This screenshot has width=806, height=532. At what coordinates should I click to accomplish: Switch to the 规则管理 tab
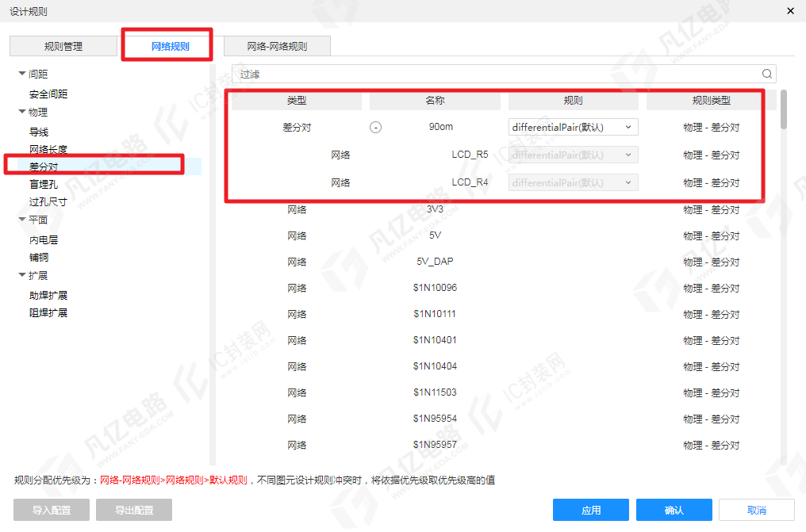click(63, 46)
